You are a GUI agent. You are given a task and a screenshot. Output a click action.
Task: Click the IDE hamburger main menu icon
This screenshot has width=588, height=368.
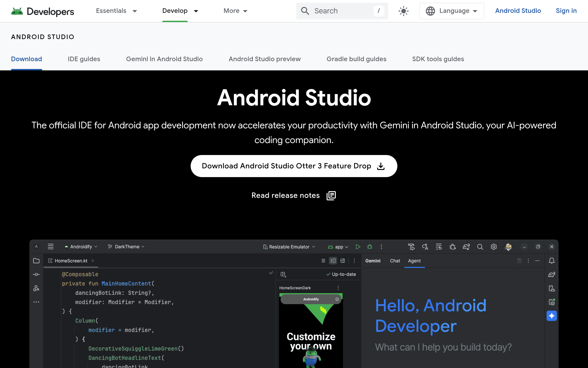[x=51, y=247]
